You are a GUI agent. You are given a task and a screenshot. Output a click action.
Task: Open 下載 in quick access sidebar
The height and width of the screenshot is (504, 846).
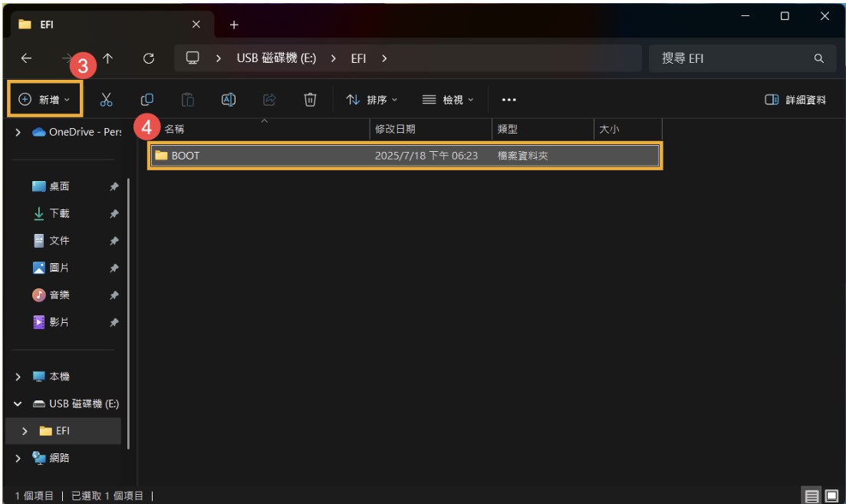coord(59,213)
